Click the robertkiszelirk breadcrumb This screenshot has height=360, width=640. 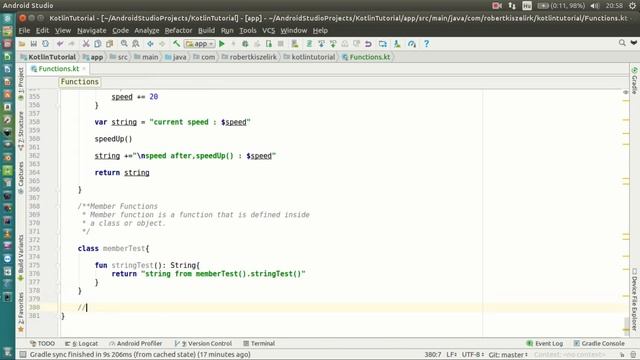(x=249, y=57)
